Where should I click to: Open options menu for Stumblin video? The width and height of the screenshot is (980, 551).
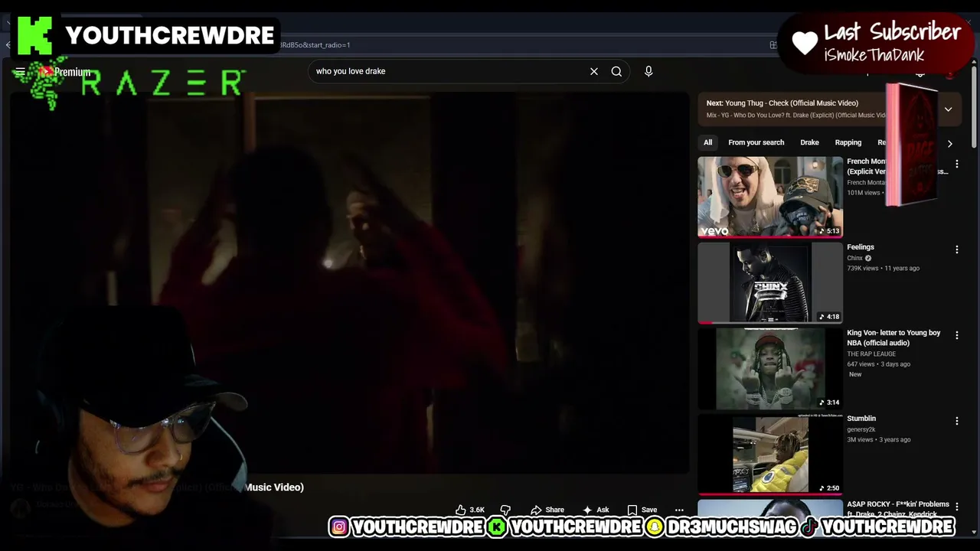pos(956,421)
